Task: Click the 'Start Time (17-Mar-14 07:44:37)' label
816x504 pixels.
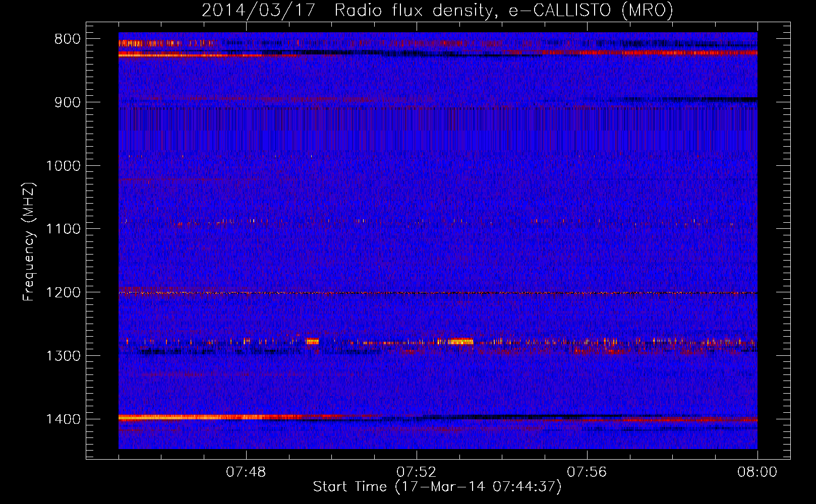Action: tap(437, 487)
